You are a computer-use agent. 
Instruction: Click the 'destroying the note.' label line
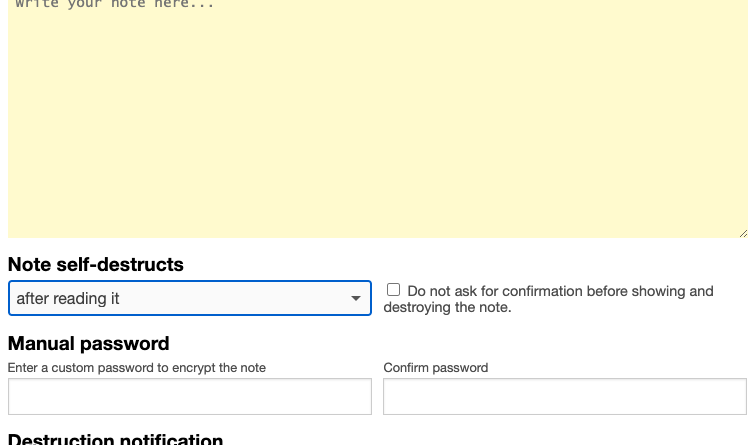point(447,307)
